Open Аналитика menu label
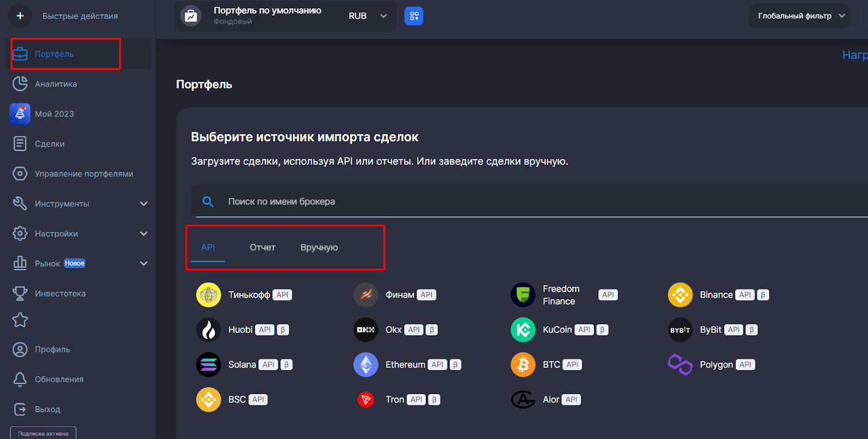 point(56,84)
